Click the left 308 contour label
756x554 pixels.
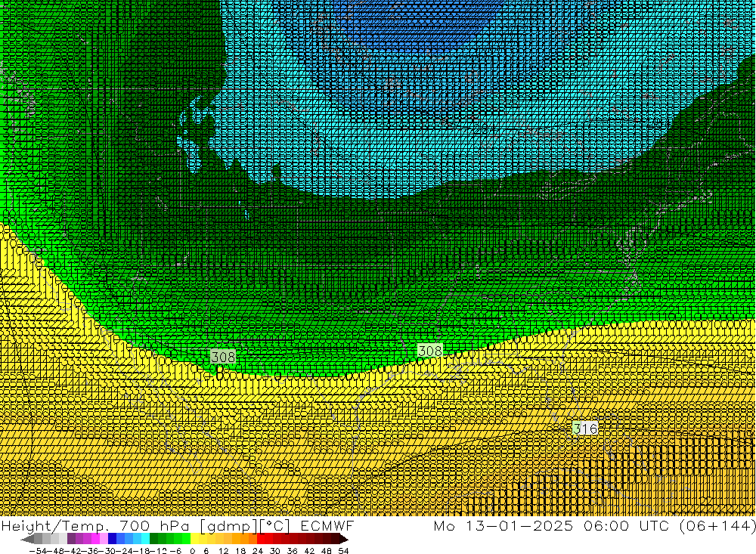pyautogui.click(x=223, y=357)
